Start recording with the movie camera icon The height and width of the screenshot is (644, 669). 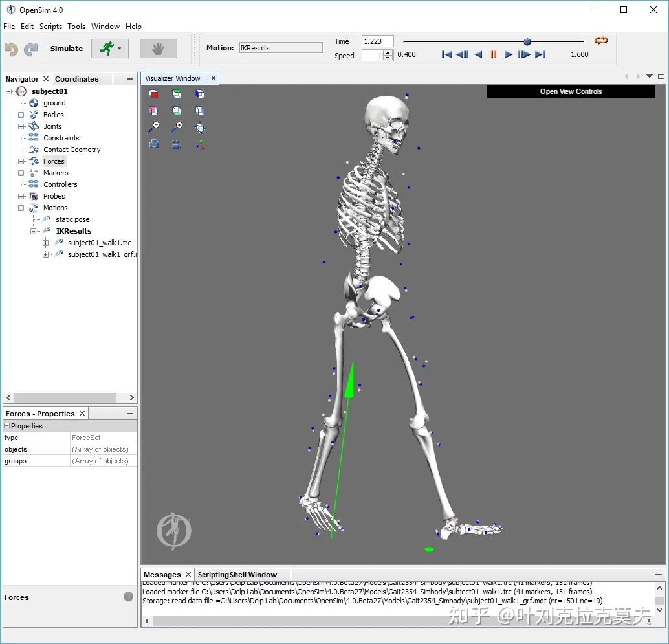click(x=177, y=144)
